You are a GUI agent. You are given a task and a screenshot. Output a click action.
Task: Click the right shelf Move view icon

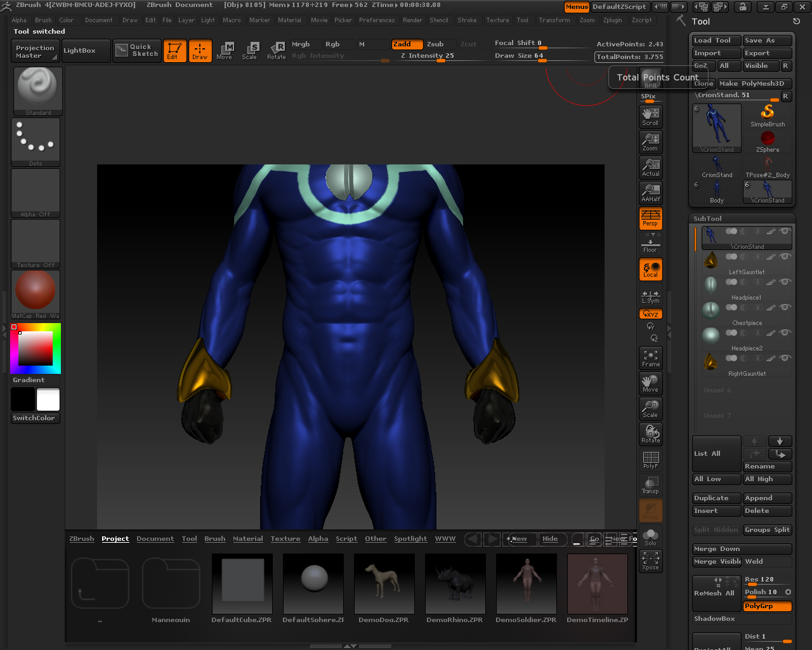pyautogui.click(x=651, y=383)
